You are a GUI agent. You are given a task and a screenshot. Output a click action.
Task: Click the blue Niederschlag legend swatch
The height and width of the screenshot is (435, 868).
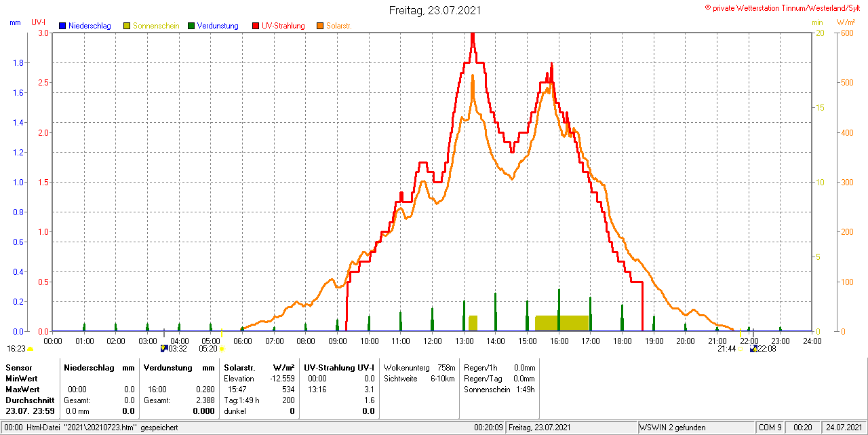(62, 26)
